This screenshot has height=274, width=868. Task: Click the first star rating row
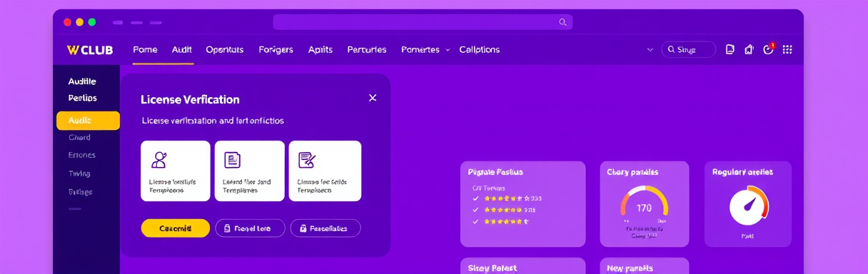tap(513, 198)
